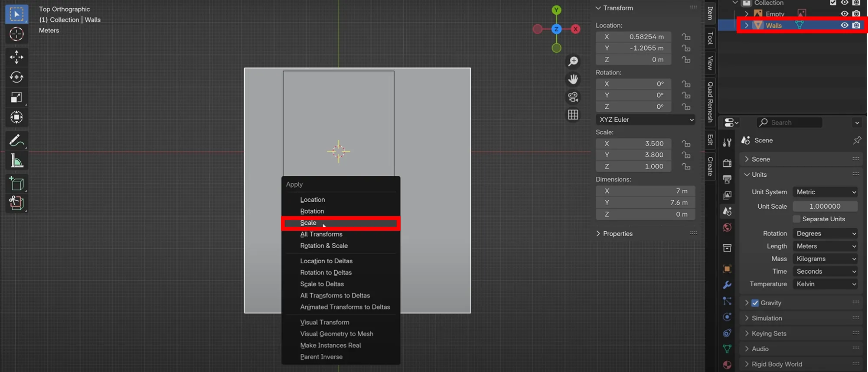868x372 pixels.
Task: Click the Scale X value field
Action: click(x=633, y=144)
